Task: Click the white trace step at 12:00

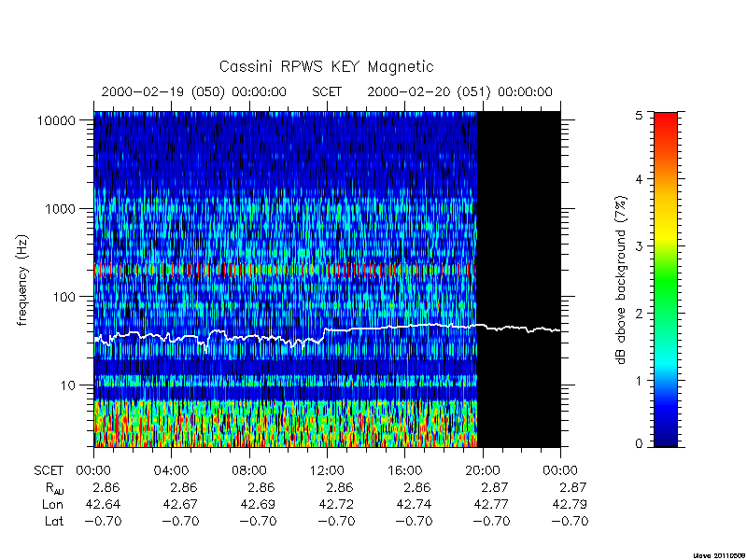Action: point(325,334)
